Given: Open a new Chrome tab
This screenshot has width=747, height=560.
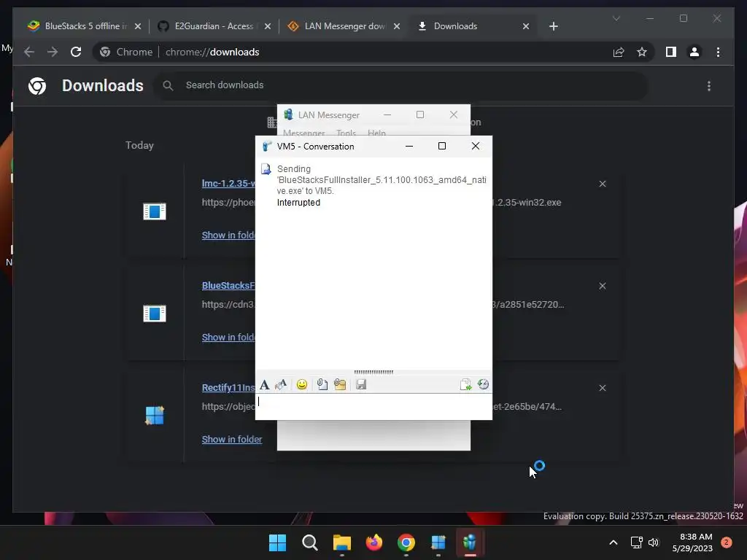Looking at the screenshot, I should click(x=553, y=26).
